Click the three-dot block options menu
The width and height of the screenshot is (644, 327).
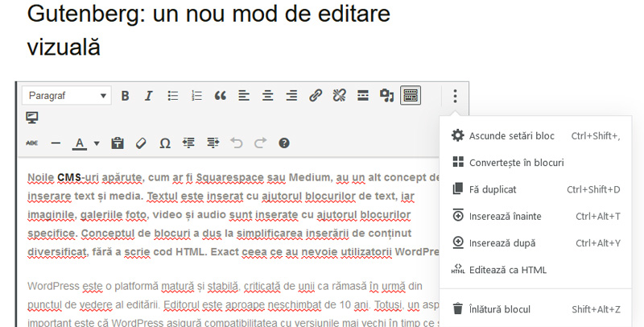click(x=455, y=96)
